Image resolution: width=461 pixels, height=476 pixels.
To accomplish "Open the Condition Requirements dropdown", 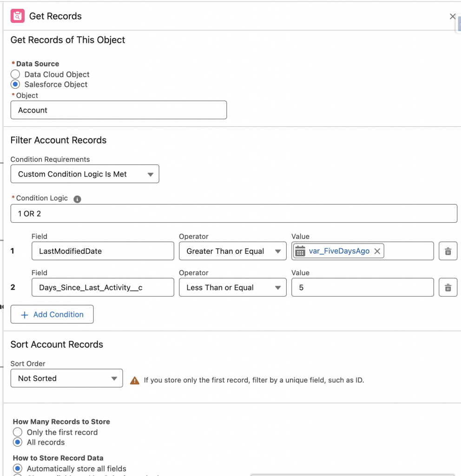I will coord(85,174).
